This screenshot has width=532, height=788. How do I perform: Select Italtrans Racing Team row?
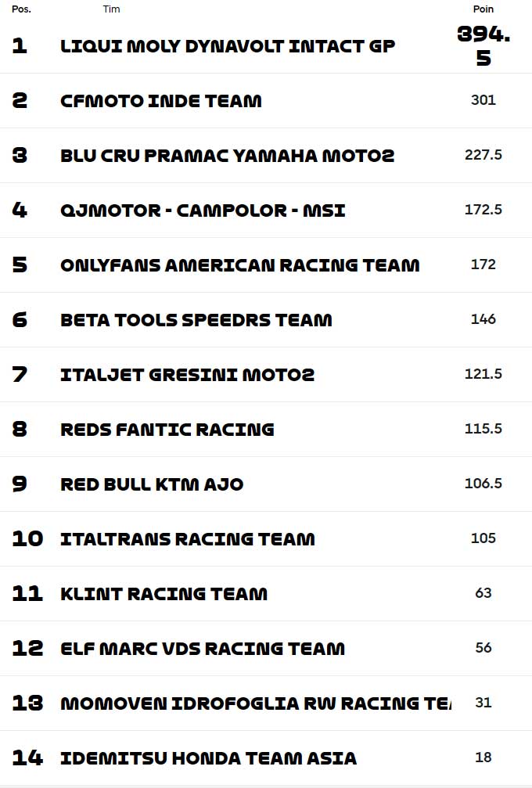[266, 538]
